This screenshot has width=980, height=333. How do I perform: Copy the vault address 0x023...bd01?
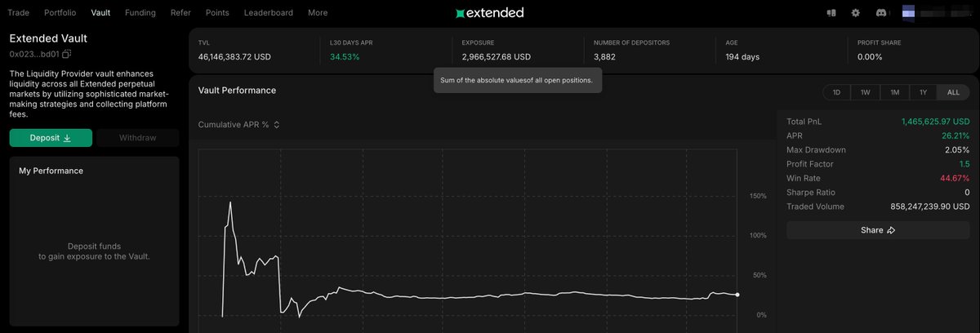[67, 54]
